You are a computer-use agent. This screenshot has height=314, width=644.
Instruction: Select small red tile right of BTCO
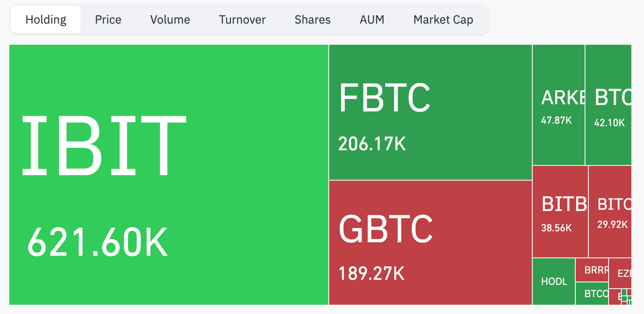point(614,297)
